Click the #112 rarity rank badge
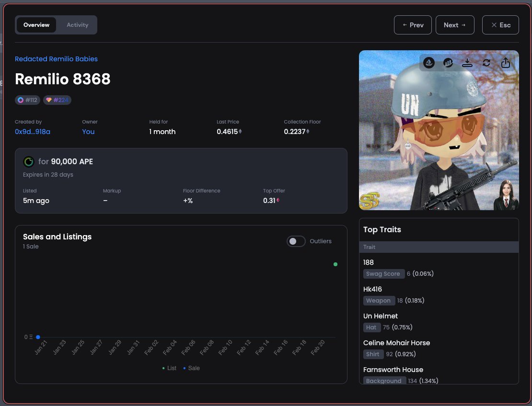Image resolution: width=532 pixels, height=406 pixels. click(27, 100)
